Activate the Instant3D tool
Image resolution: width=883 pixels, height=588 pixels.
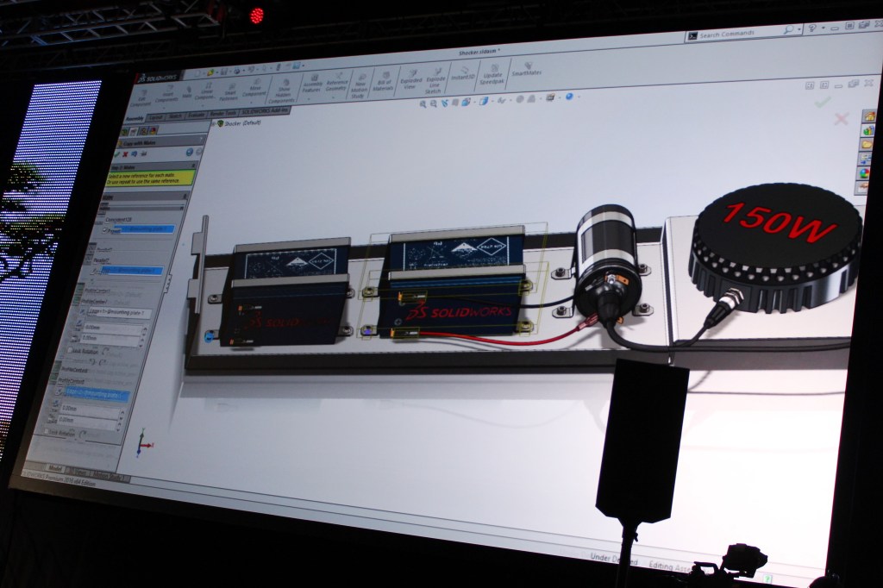point(462,74)
